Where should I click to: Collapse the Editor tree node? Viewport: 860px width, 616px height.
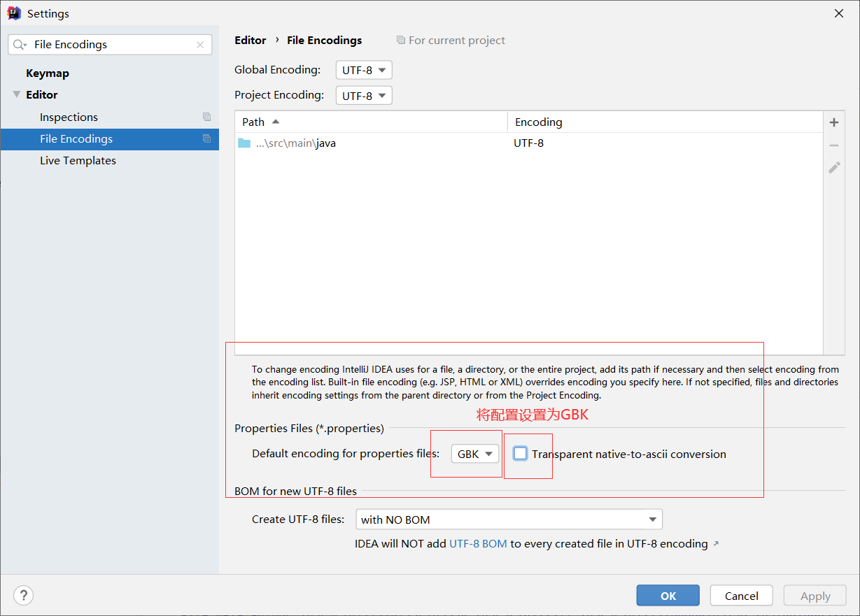tap(15, 94)
